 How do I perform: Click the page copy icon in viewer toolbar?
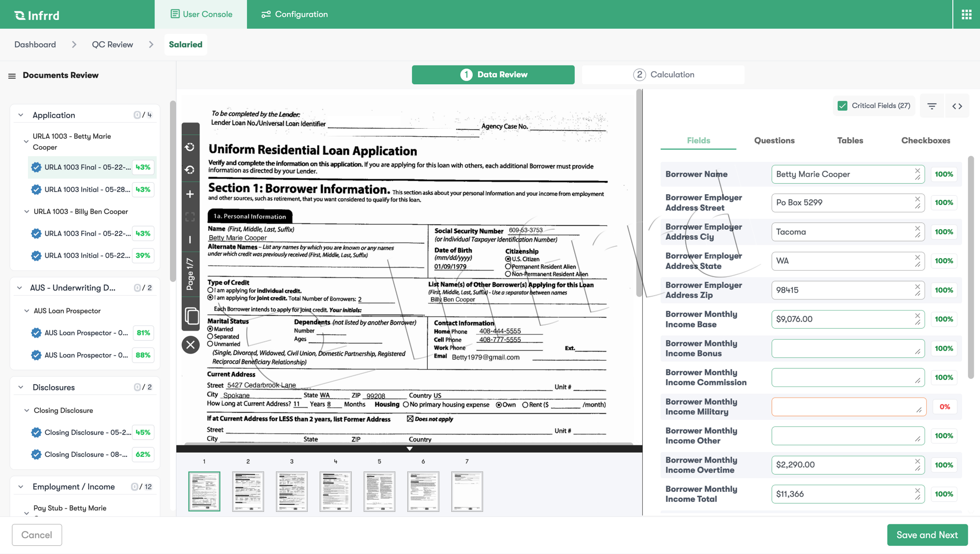pos(191,316)
